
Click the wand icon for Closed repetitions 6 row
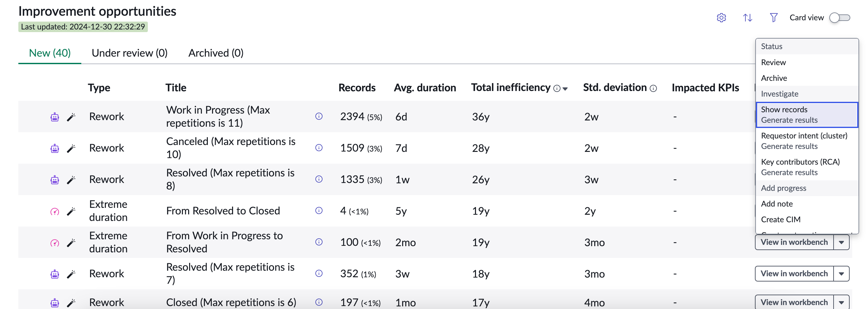tap(71, 302)
